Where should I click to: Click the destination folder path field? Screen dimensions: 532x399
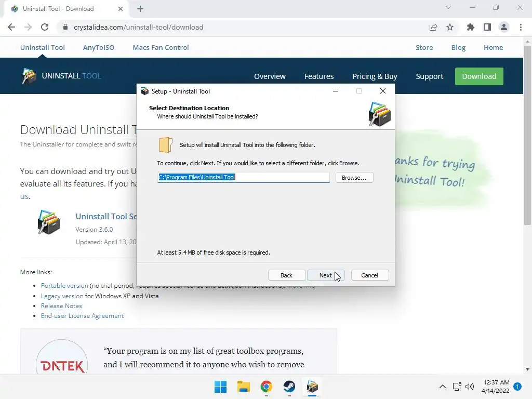[x=243, y=177]
